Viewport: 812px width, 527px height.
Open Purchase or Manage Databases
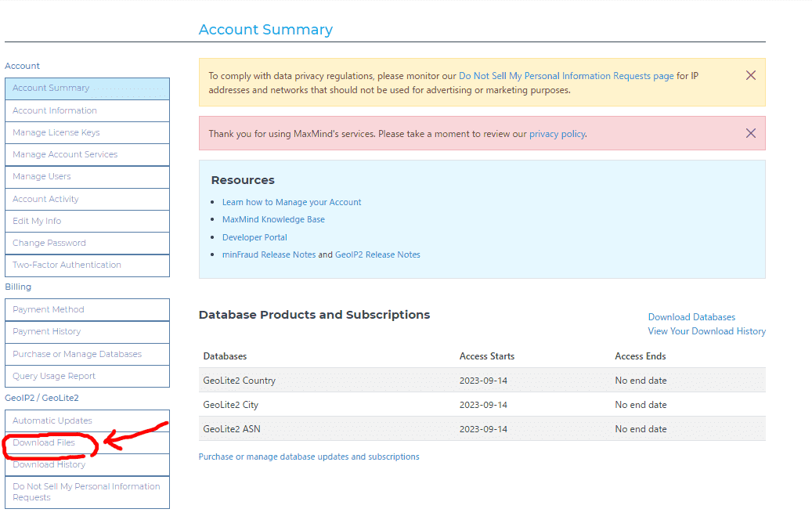(x=87, y=354)
